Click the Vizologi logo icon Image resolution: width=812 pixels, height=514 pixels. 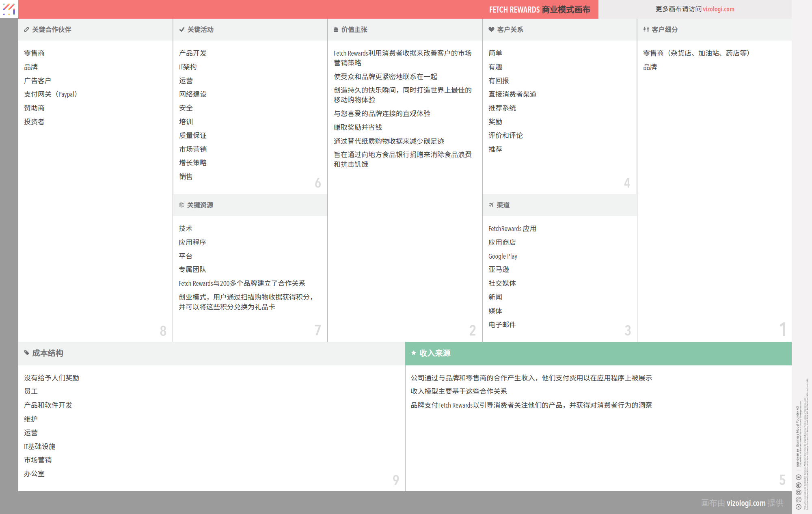coord(9,9)
